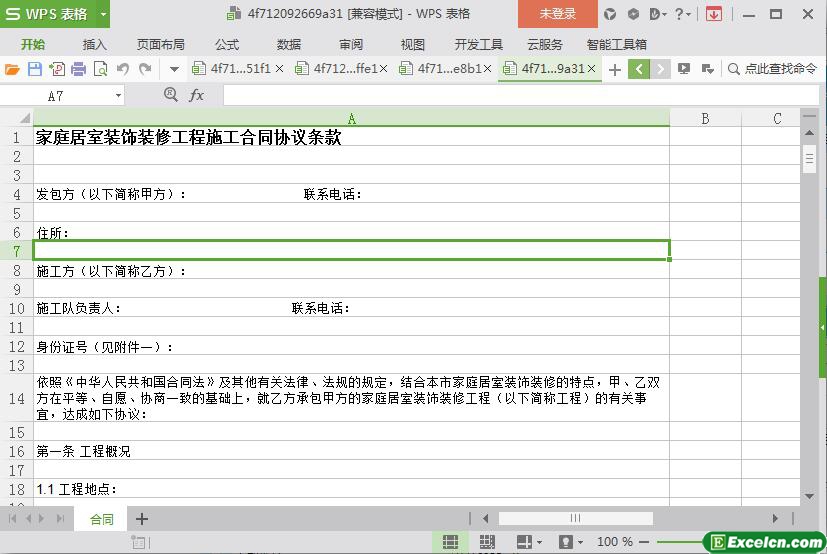
Task: Switch to Page Break Preview in status bar
Action: 487,542
